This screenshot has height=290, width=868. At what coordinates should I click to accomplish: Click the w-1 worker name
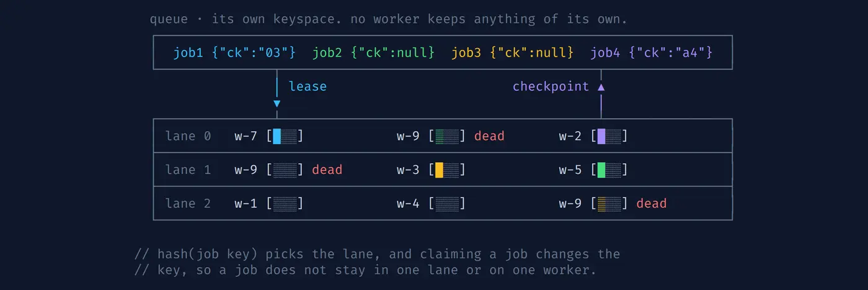246,203
